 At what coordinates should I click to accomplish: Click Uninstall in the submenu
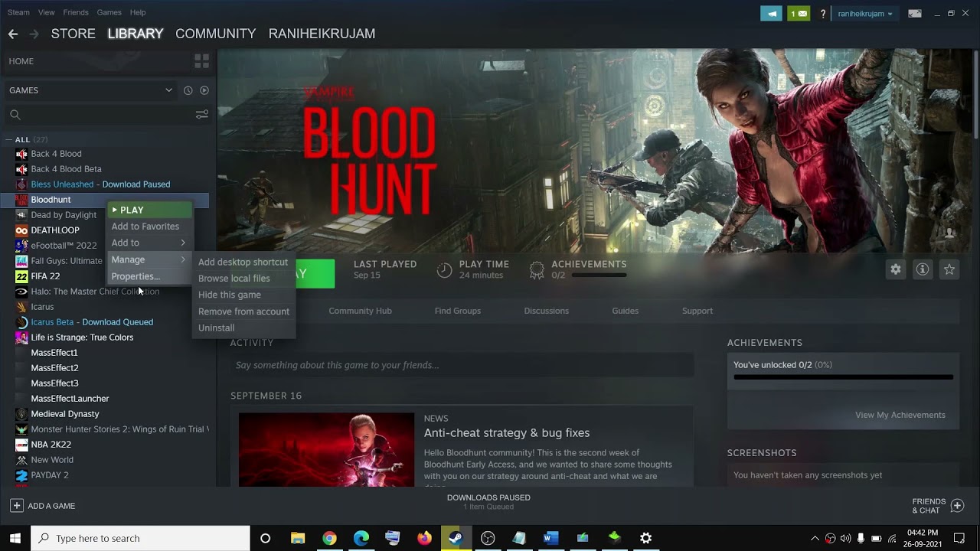tap(216, 328)
